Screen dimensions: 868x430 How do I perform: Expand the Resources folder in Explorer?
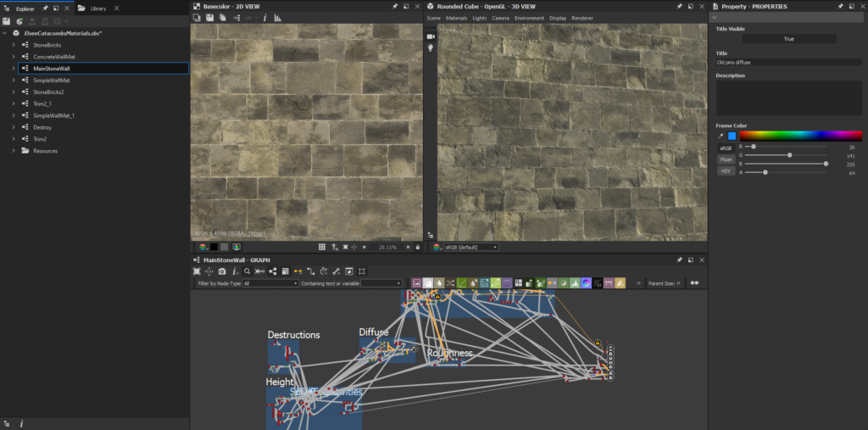[x=14, y=151]
